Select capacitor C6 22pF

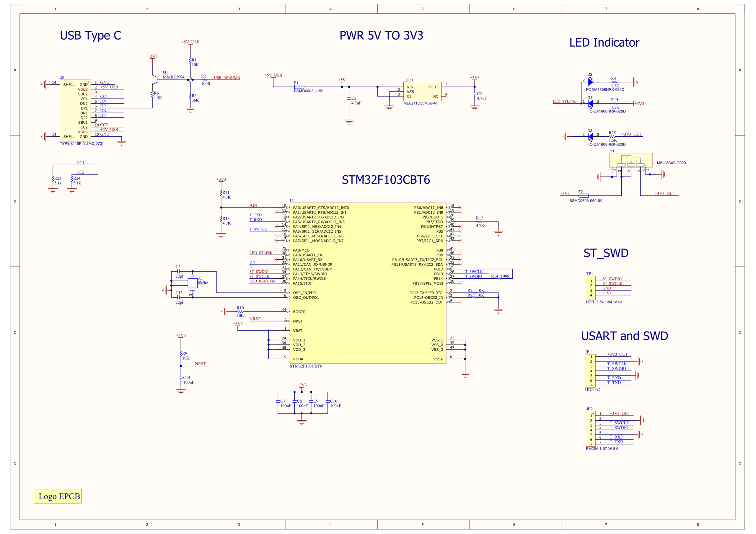click(x=178, y=272)
